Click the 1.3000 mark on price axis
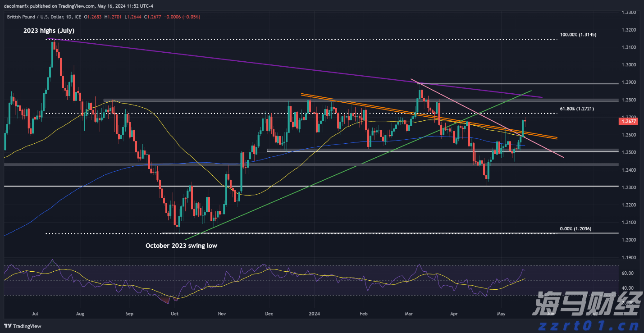This screenshot has width=644, height=333. pyautogui.click(x=628, y=65)
